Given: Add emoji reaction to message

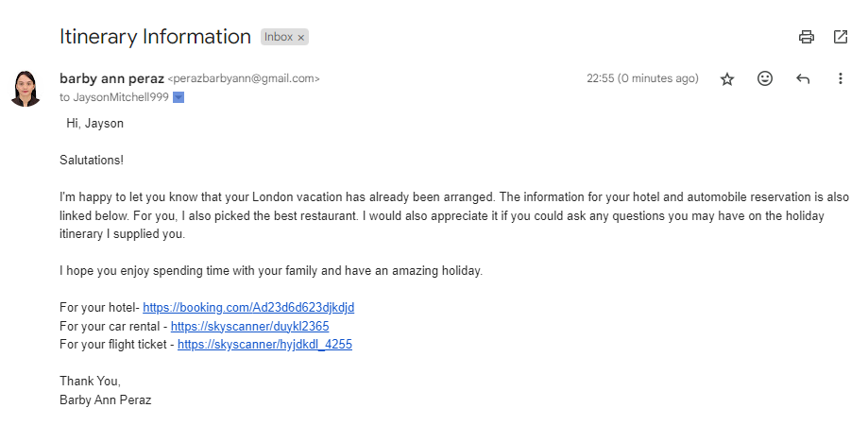Looking at the screenshot, I should tap(764, 78).
